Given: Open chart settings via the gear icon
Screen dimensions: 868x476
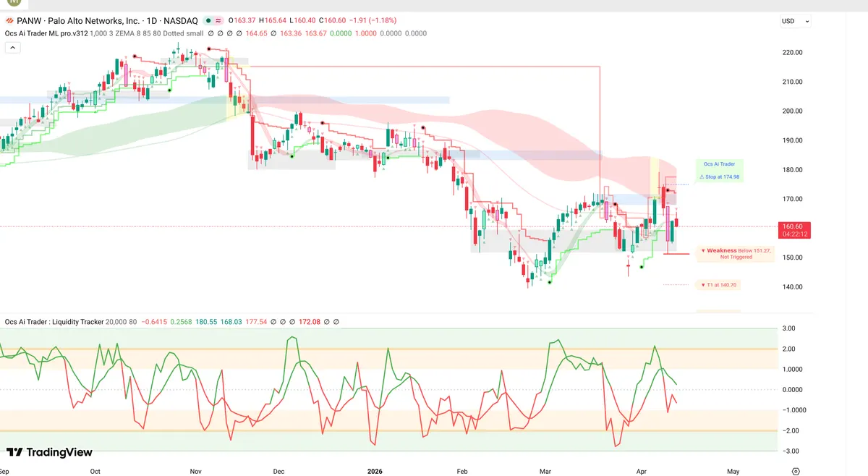Looking at the screenshot, I should [x=796, y=471].
